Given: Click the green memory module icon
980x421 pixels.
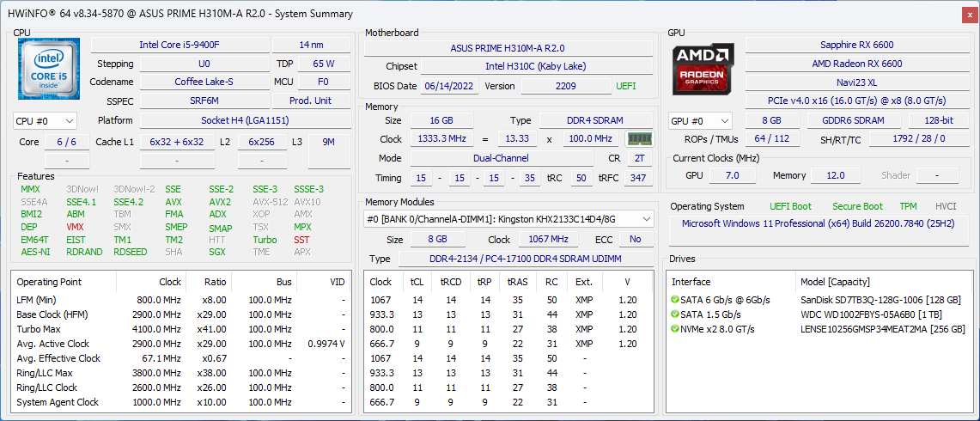Looking at the screenshot, I should [x=638, y=139].
